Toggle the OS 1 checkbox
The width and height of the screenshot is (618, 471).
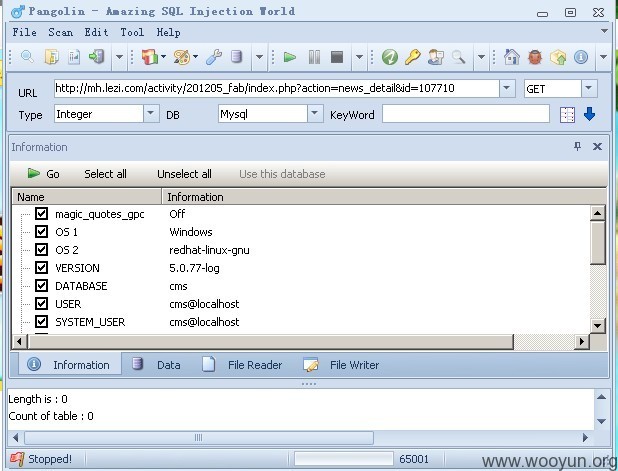41,231
